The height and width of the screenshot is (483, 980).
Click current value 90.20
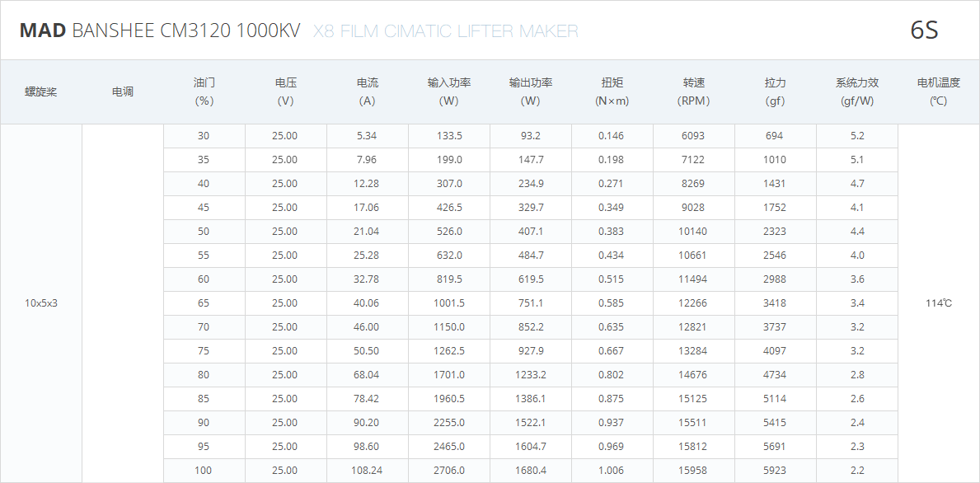[x=366, y=422]
